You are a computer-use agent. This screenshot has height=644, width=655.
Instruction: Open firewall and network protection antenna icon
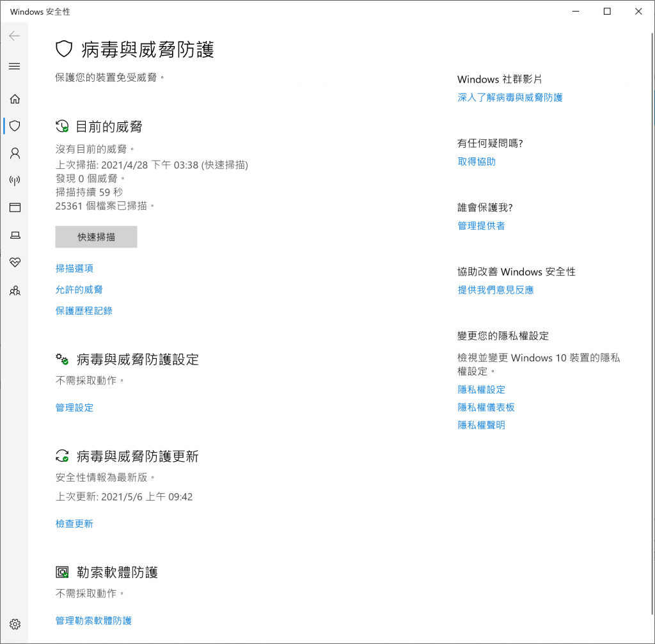coord(15,180)
